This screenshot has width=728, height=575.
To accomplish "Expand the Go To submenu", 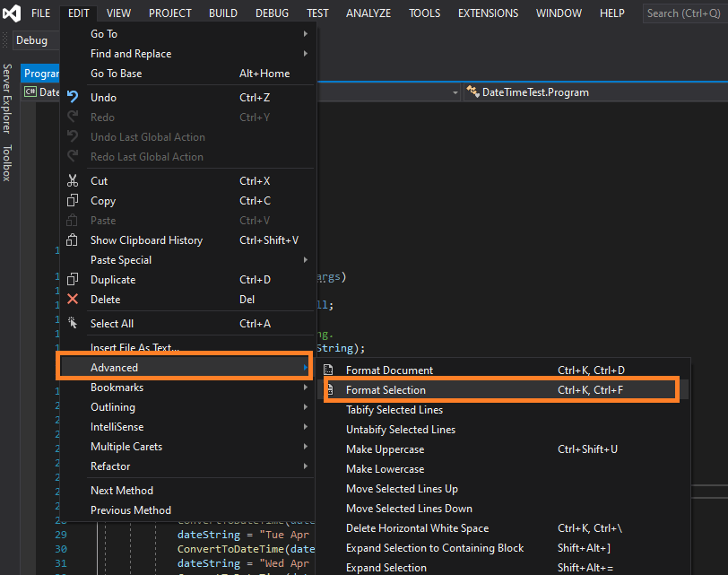I will (x=188, y=34).
